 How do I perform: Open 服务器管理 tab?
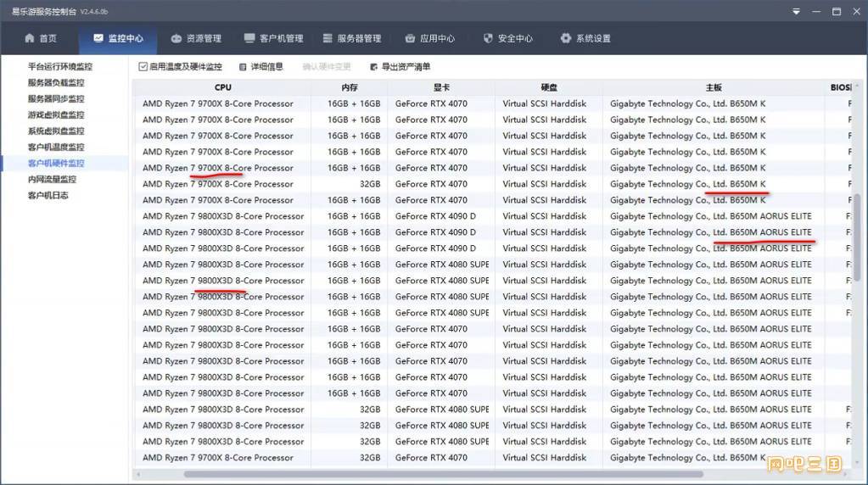352,38
